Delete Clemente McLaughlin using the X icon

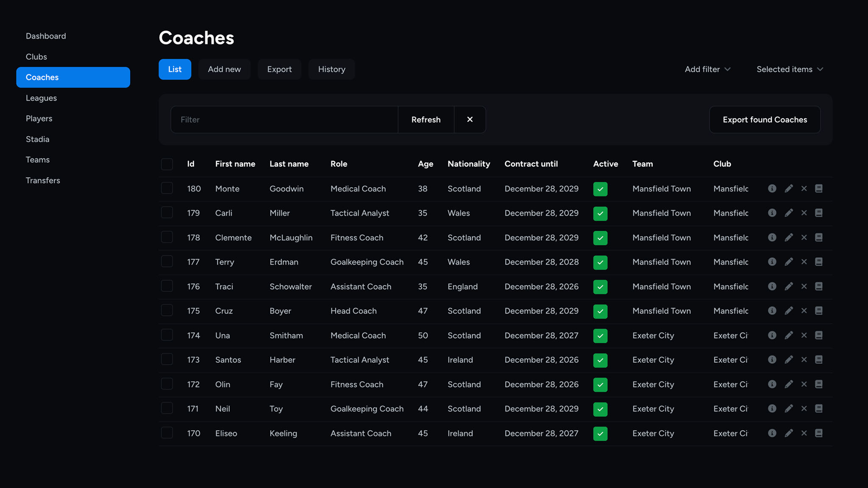[804, 238]
